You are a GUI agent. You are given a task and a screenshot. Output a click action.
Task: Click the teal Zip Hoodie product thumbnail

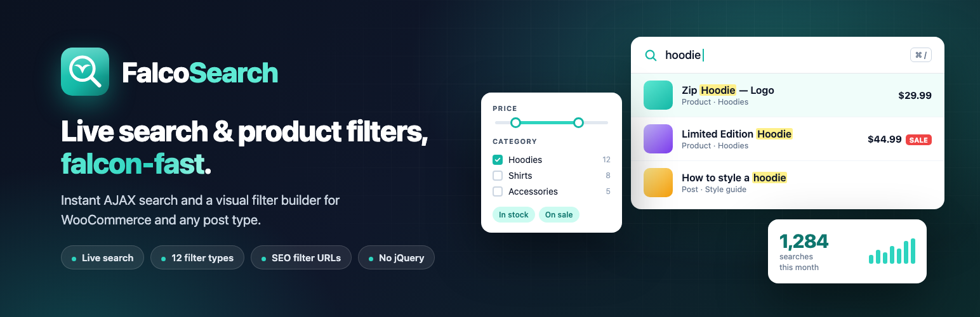click(x=658, y=95)
